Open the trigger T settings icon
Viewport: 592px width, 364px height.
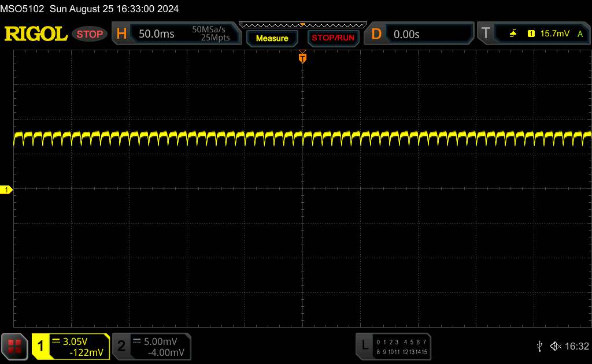486,33
